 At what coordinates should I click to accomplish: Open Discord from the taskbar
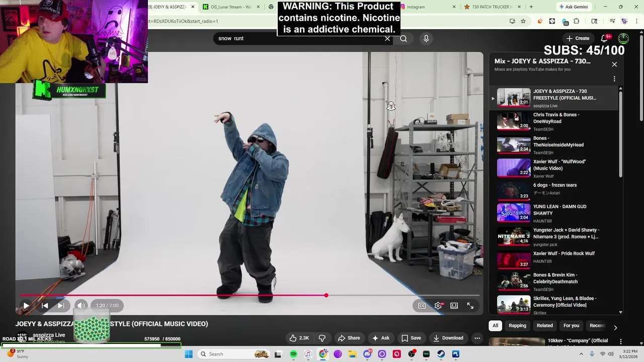(367, 354)
